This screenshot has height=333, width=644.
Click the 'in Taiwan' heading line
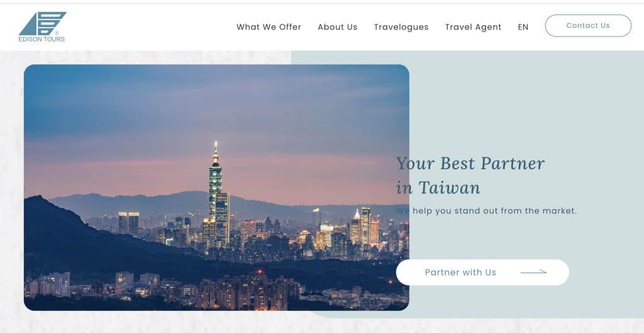click(x=438, y=188)
